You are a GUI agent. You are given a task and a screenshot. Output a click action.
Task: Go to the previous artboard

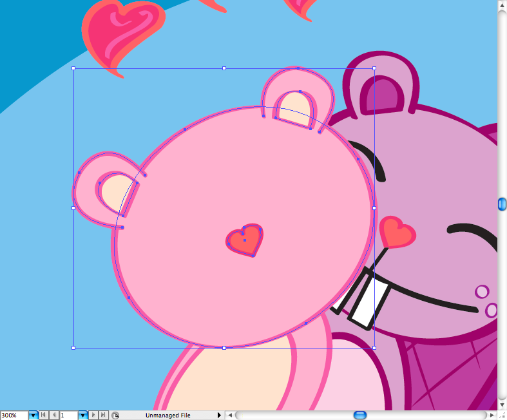coord(53,415)
